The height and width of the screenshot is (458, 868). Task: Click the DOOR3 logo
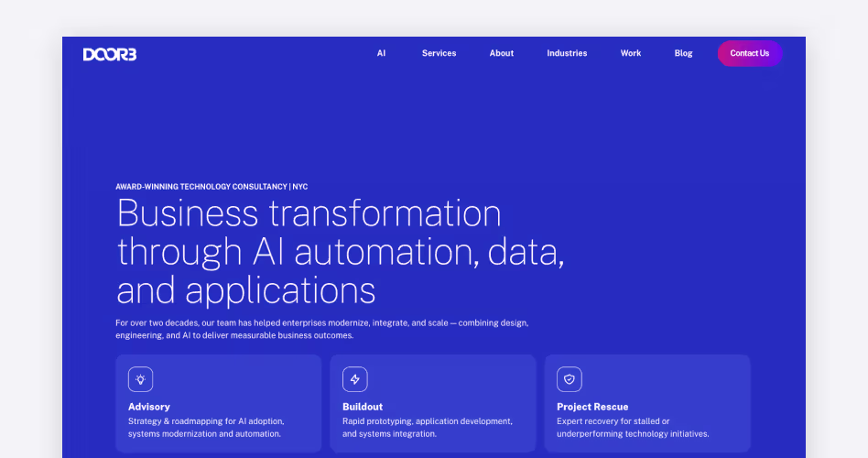coord(110,54)
